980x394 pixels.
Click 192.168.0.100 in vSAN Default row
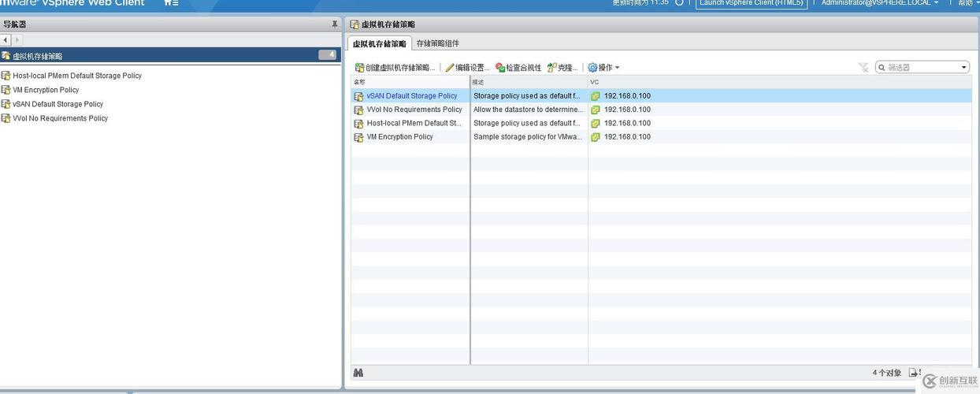(627, 96)
